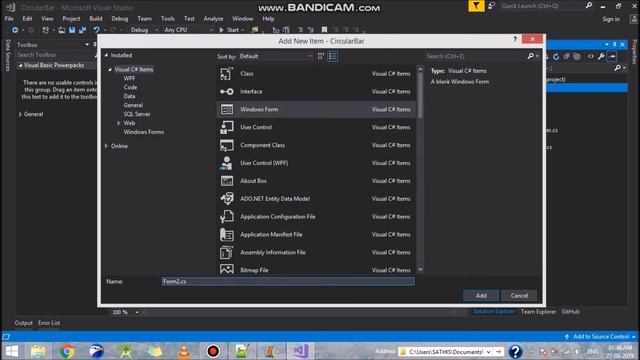
Task: Expand the Online section
Action: coord(106,146)
